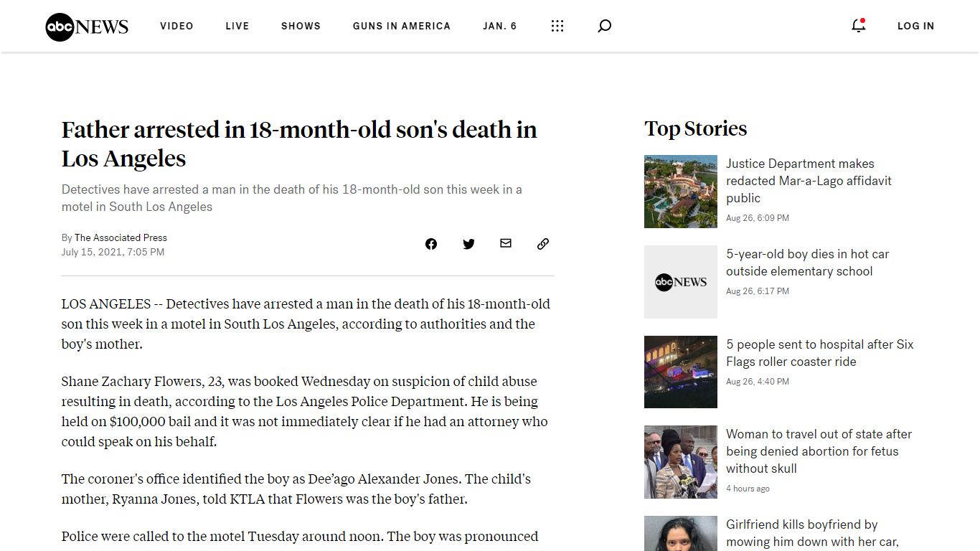The image size is (980, 551).
Task: Copy article link with chain icon
Action: pos(543,244)
